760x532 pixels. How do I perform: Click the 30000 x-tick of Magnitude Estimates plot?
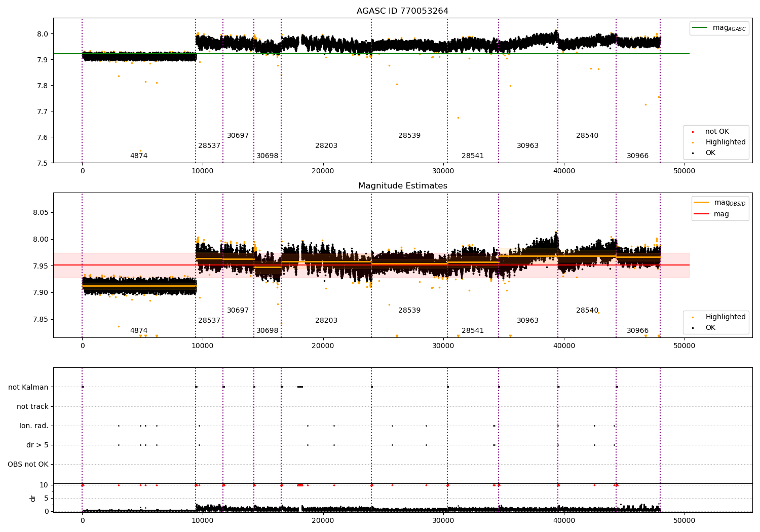tap(443, 346)
